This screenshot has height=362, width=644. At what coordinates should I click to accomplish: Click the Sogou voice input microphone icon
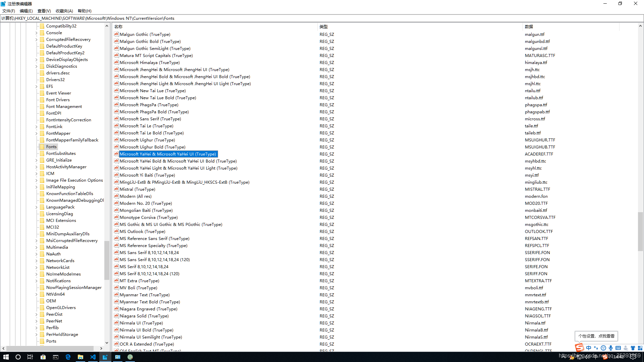pyautogui.click(x=611, y=348)
